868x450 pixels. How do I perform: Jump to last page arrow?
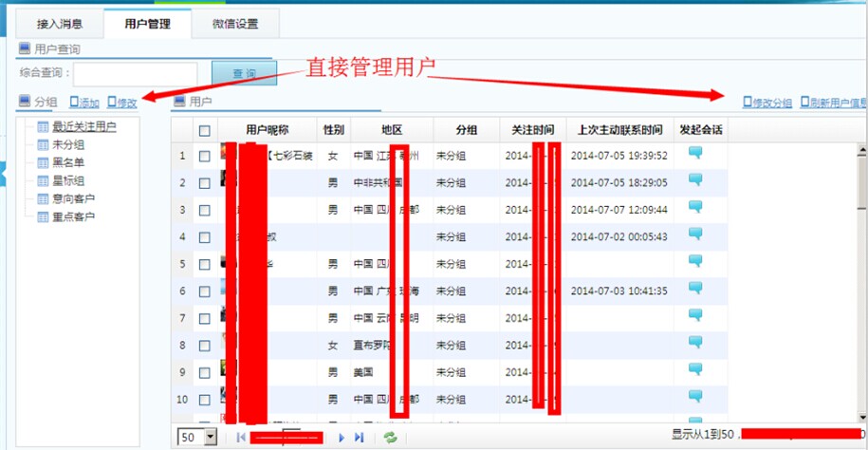pos(360,437)
